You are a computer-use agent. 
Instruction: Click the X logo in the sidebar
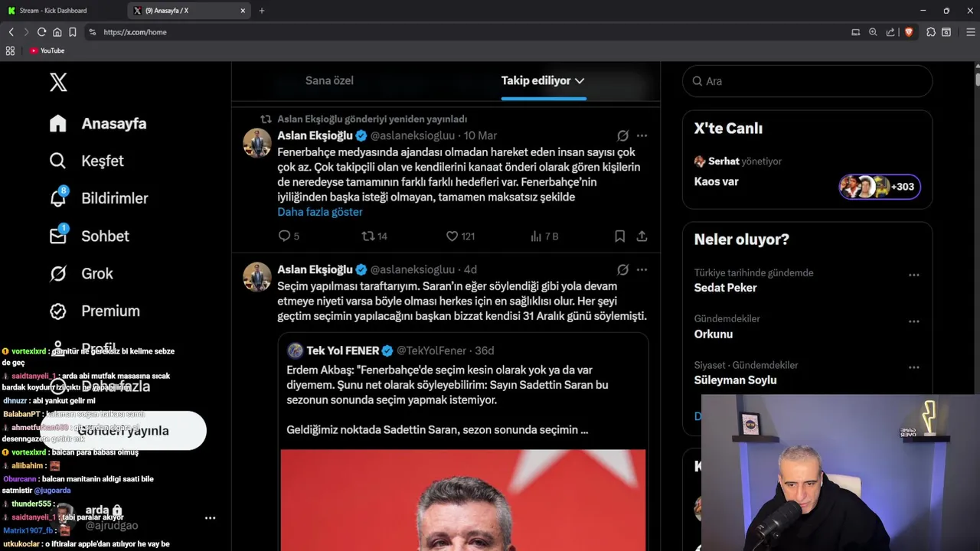(58, 82)
